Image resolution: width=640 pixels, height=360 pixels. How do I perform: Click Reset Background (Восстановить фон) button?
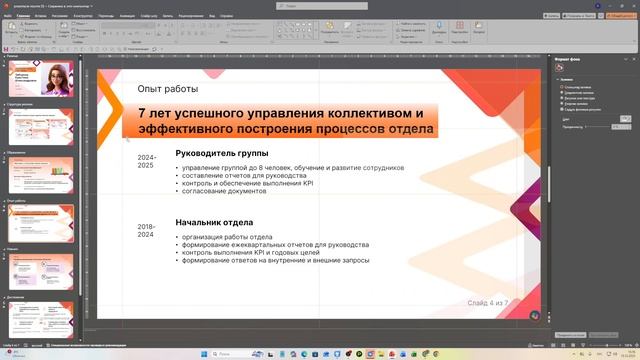(x=603, y=335)
